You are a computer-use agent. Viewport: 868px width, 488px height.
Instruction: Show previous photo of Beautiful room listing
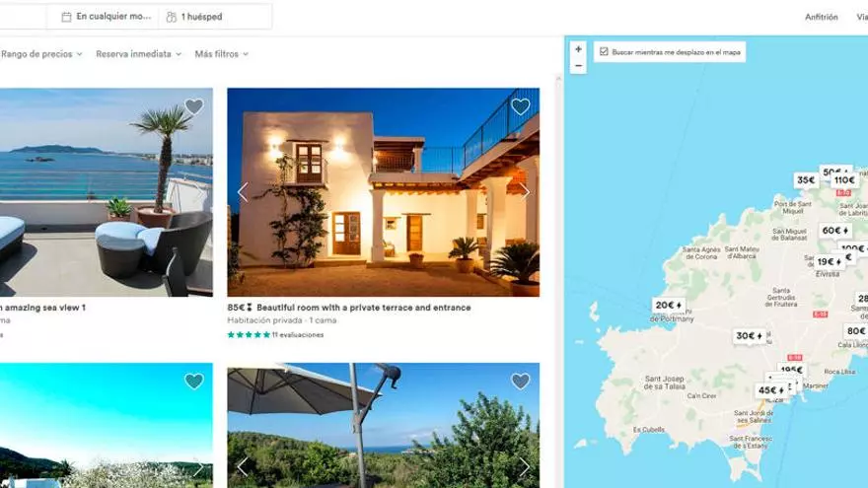click(243, 192)
